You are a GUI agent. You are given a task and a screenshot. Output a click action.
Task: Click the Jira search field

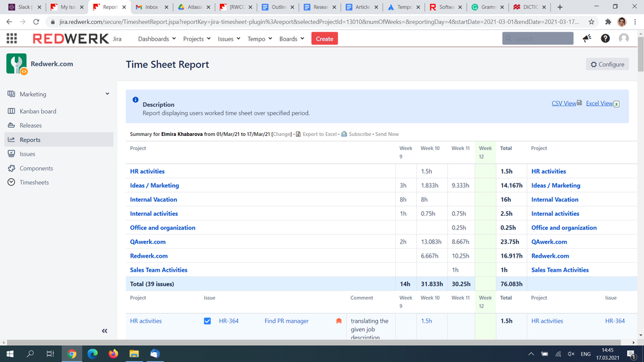538,39
